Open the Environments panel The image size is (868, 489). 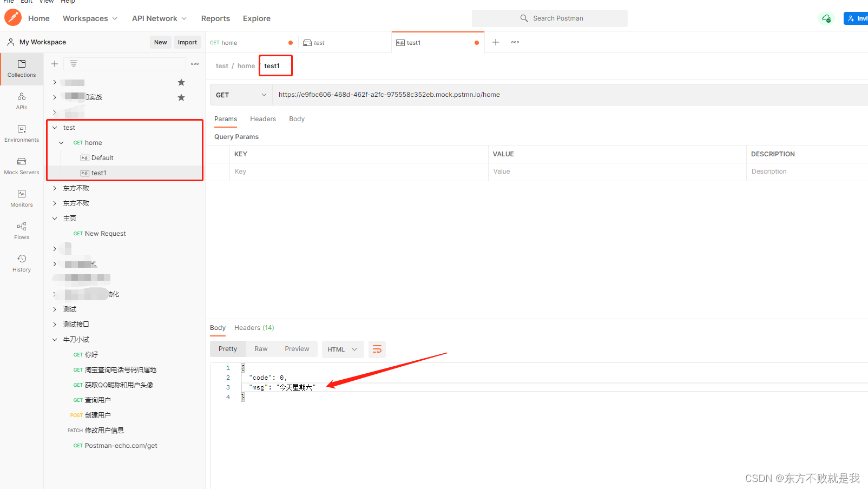[21, 133]
